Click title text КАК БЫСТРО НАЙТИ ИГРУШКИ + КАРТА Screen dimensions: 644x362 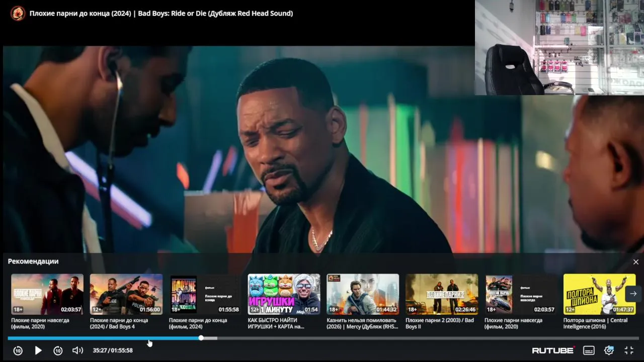[x=276, y=323]
